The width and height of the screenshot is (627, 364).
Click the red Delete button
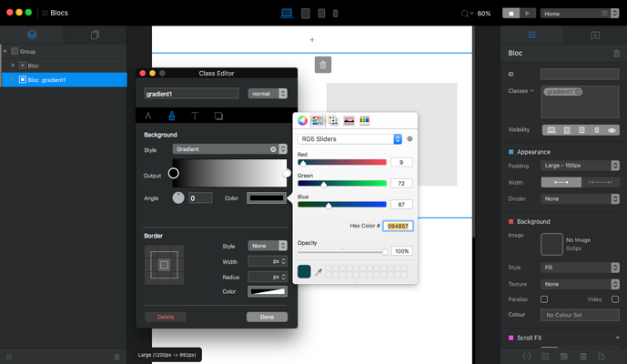pyautogui.click(x=166, y=317)
